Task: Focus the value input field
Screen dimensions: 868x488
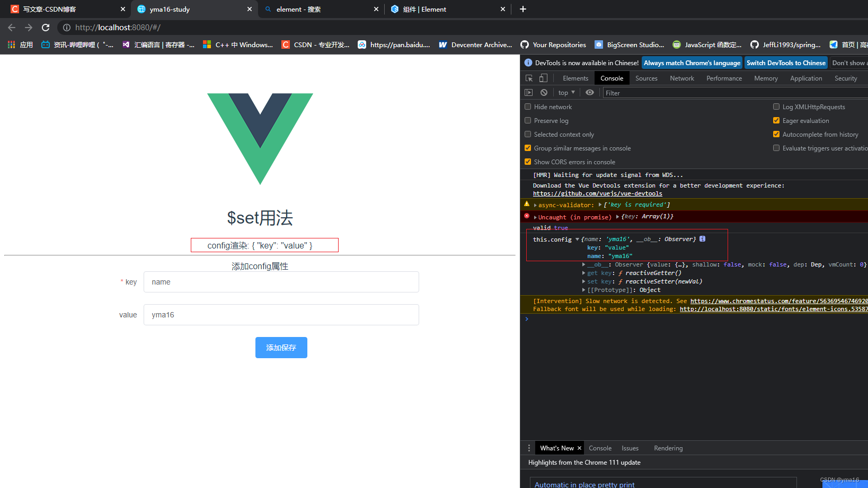Action: [x=281, y=315]
